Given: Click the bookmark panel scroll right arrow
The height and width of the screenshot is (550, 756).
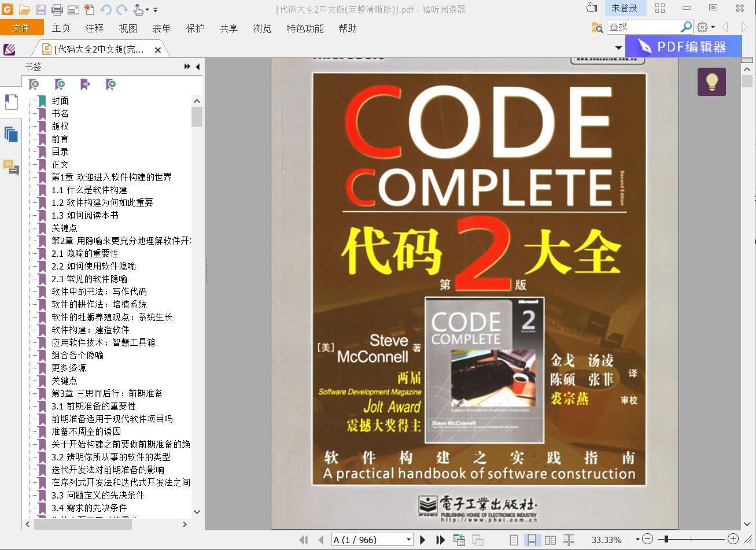Looking at the screenshot, I should (185, 524).
